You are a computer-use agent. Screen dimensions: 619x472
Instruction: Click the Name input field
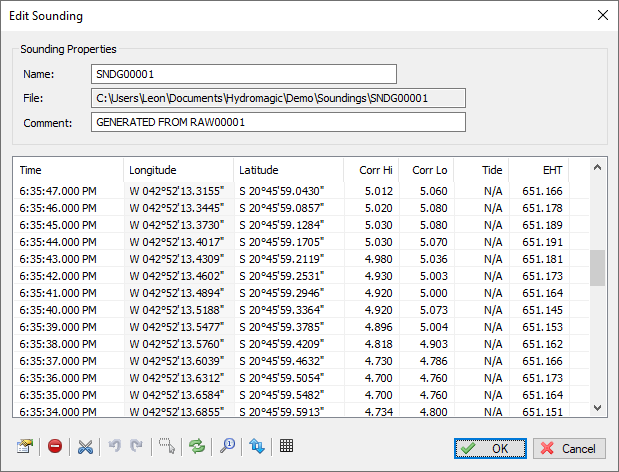click(244, 74)
